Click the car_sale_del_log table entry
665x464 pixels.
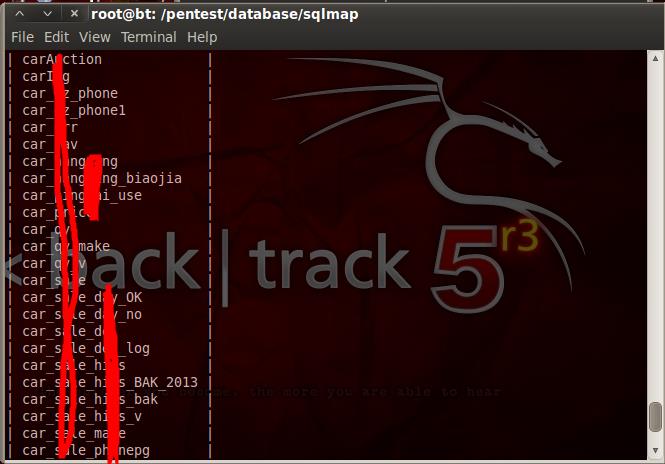point(86,349)
